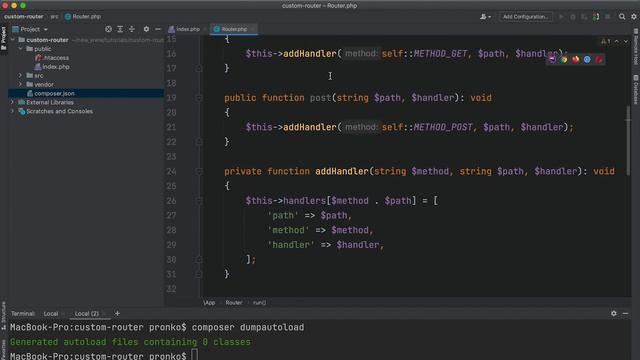Screen dimensions: 640x360
Task: Open Project panel options gear
Action: tap(146, 29)
